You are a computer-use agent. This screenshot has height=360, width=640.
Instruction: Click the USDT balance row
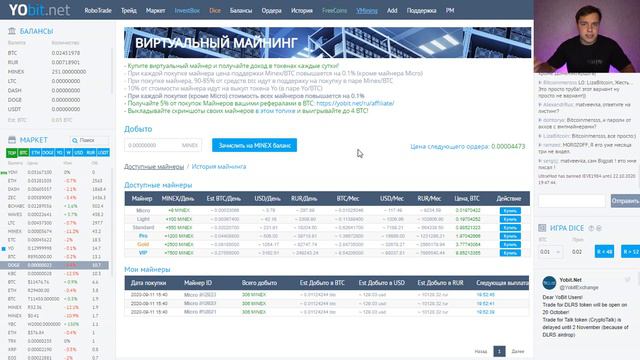click(57, 109)
